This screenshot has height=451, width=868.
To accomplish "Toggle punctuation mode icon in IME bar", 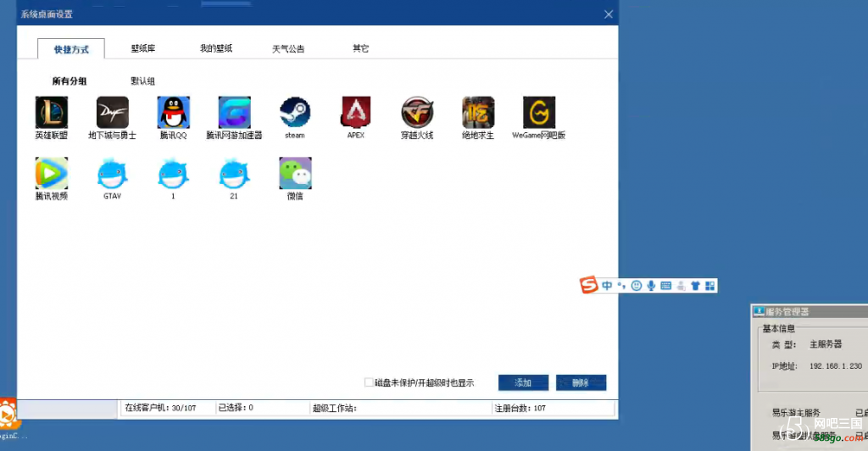I will pyautogui.click(x=621, y=286).
